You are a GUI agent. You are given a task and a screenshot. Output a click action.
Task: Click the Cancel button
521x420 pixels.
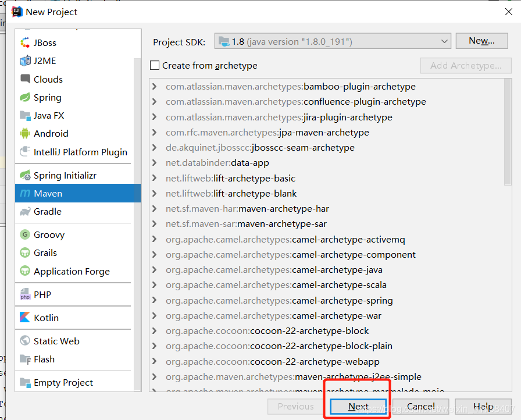pyautogui.click(x=420, y=407)
